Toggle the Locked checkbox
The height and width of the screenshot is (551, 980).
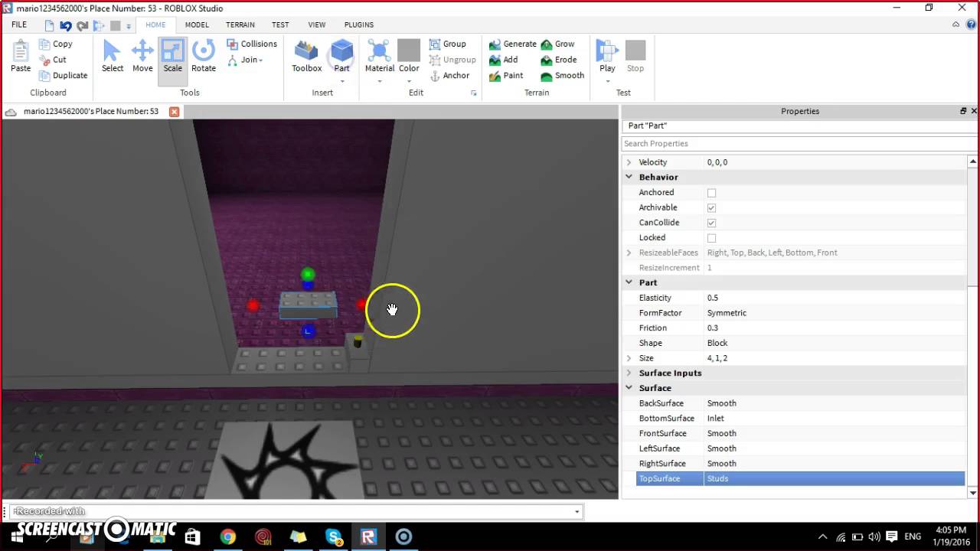[x=711, y=238]
